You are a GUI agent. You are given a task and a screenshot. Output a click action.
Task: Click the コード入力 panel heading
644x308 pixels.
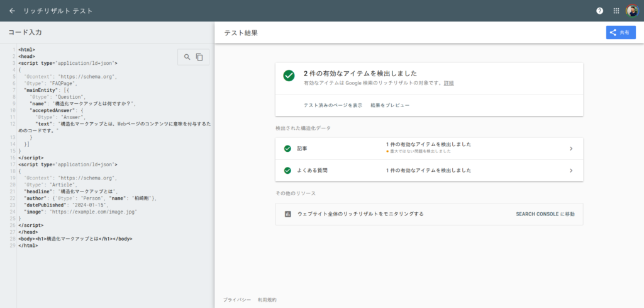pyautogui.click(x=25, y=32)
